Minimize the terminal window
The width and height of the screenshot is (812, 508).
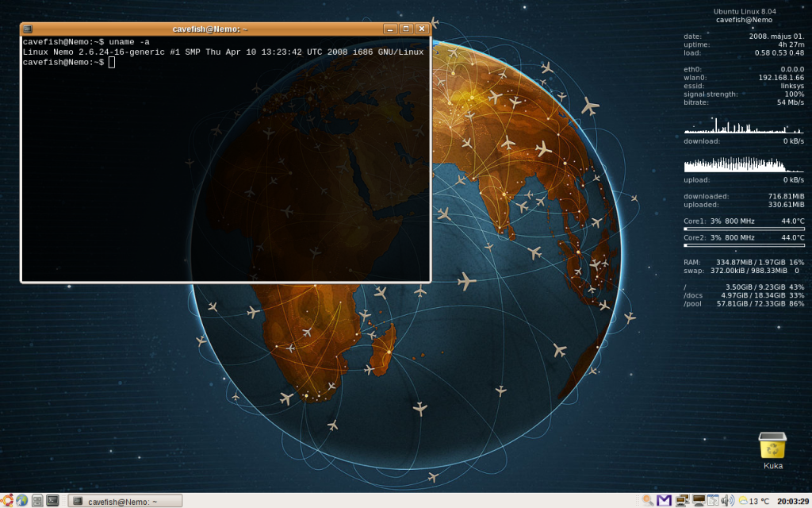pyautogui.click(x=389, y=29)
